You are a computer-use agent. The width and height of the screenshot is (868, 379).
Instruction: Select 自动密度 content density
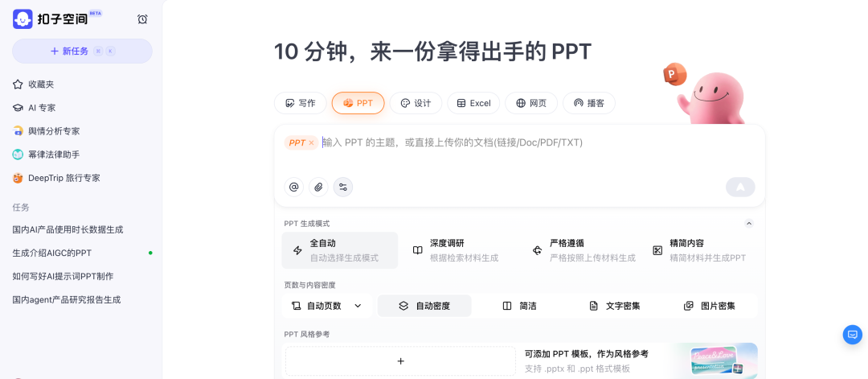coord(424,306)
